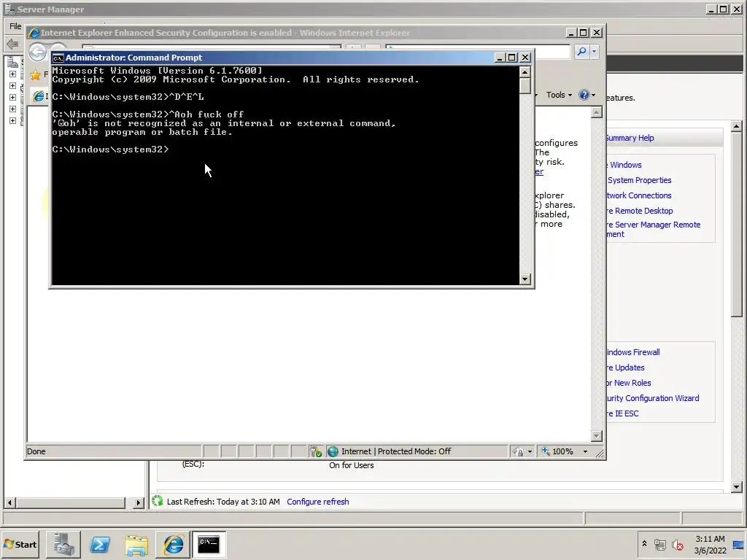Click the Show Desktop icon in tray

(x=739, y=545)
